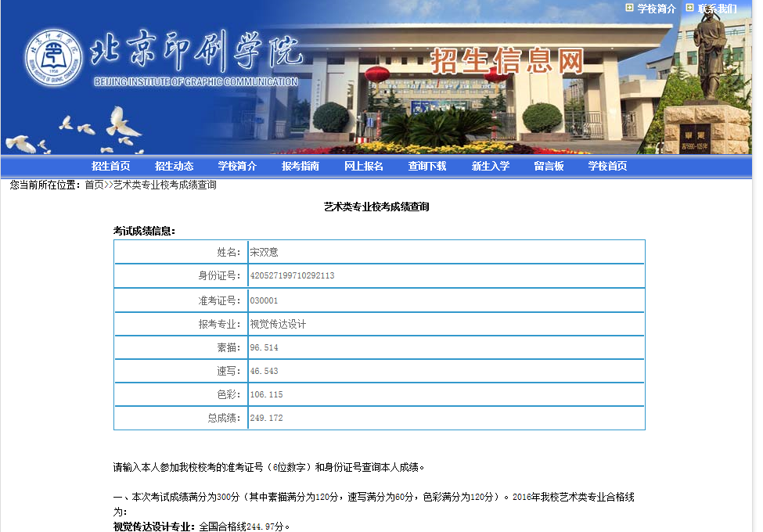
Task: Click the 招生信息网 banner title
Action: point(507,61)
